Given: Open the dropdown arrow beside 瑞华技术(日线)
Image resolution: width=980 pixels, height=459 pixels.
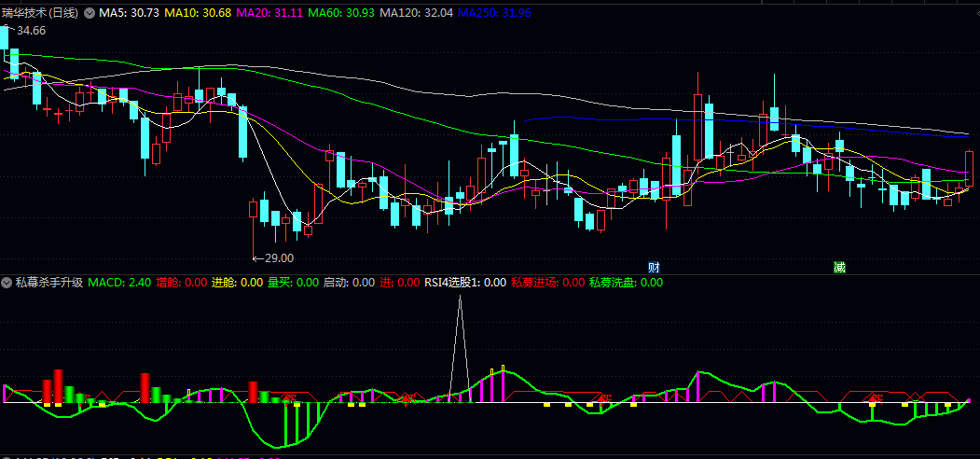Looking at the screenshot, I should 90,13.
